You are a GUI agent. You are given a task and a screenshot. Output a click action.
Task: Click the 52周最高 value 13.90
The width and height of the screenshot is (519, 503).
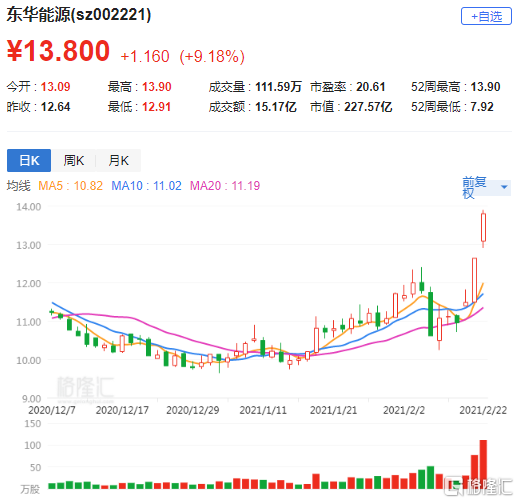pos(485,87)
